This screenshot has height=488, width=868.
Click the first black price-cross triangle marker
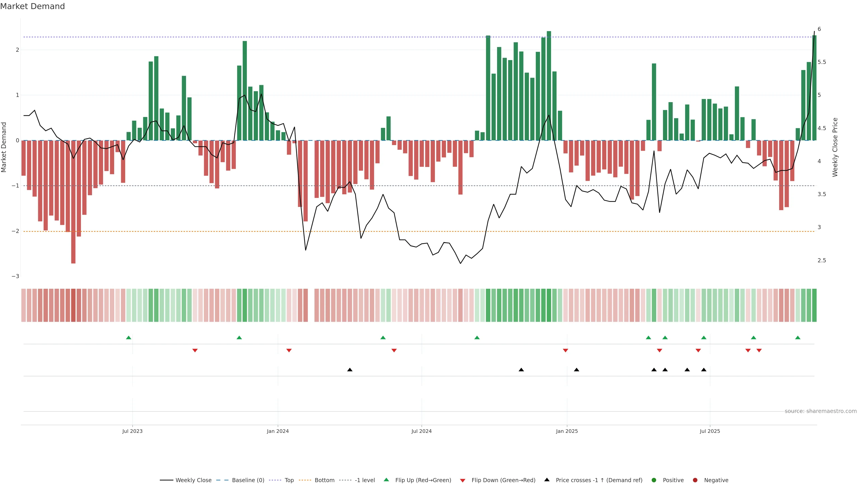pyautogui.click(x=350, y=370)
